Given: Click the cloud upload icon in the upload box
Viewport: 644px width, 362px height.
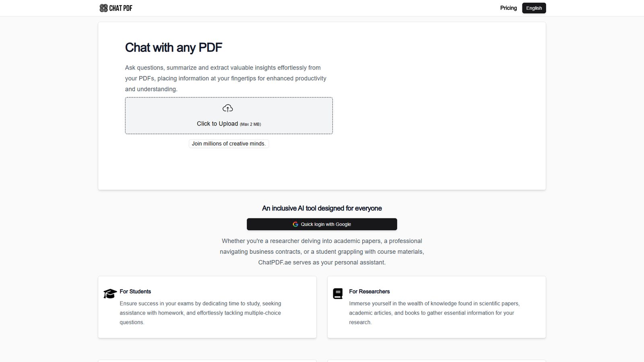Looking at the screenshot, I should point(228,108).
